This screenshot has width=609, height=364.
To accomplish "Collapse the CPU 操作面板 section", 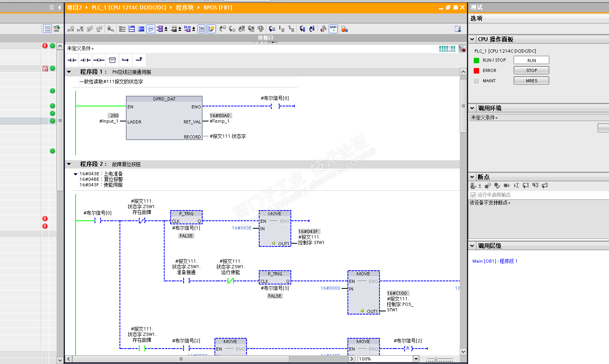I will tap(472, 39).
